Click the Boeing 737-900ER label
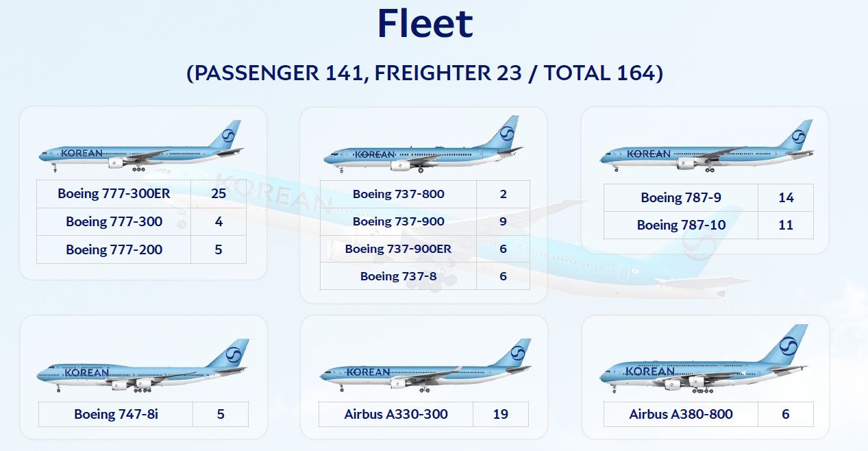Image resolution: width=868 pixels, height=451 pixels. (x=398, y=249)
